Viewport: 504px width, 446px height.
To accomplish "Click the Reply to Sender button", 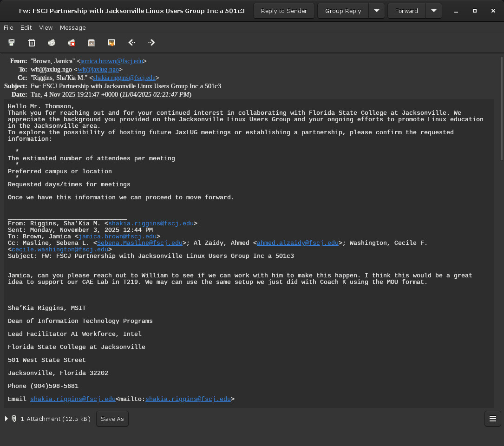I will (x=284, y=11).
